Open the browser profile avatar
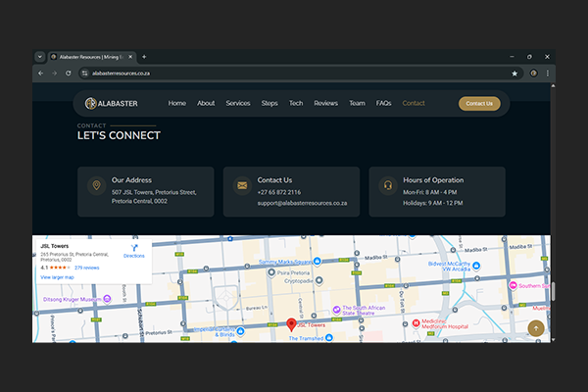Viewport: 588px width, 392px height. click(x=533, y=73)
